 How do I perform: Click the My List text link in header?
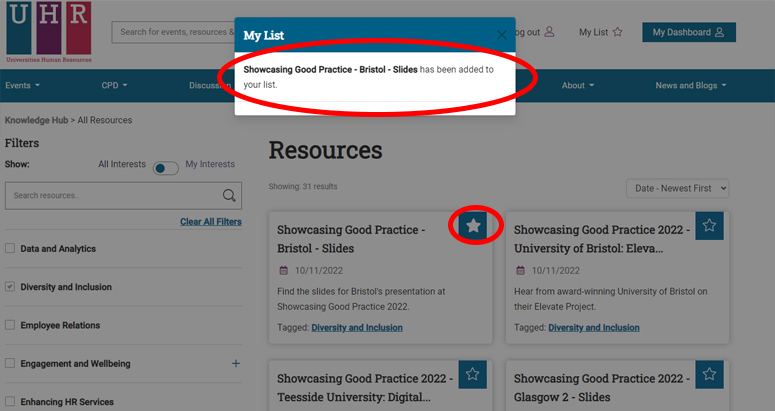click(x=594, y=32)
